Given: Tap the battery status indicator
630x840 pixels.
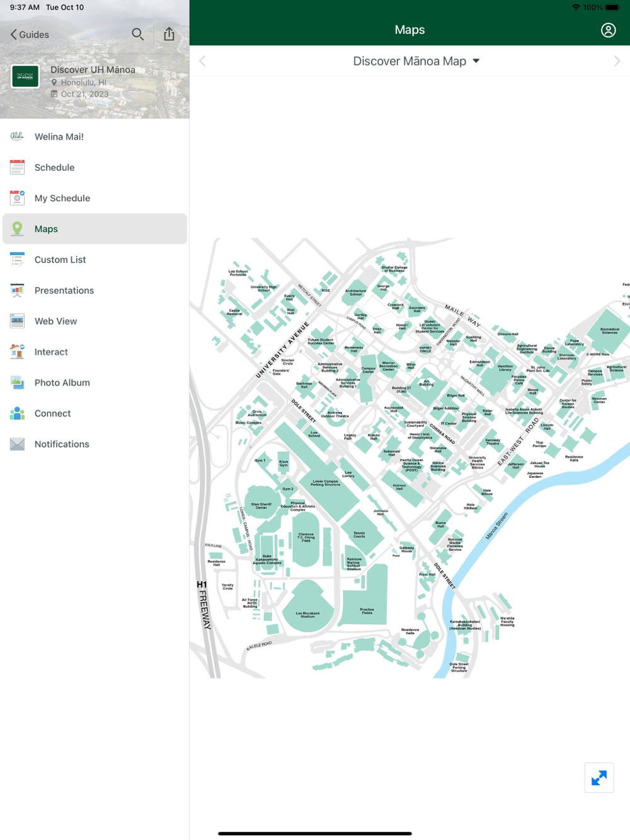Looking at the screenshot, I should point(612,8).
